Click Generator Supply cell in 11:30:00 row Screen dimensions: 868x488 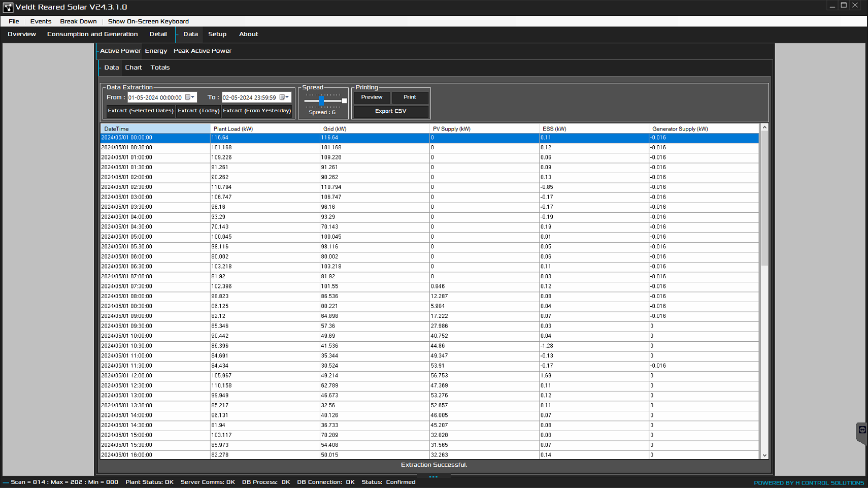pos(704,366)
